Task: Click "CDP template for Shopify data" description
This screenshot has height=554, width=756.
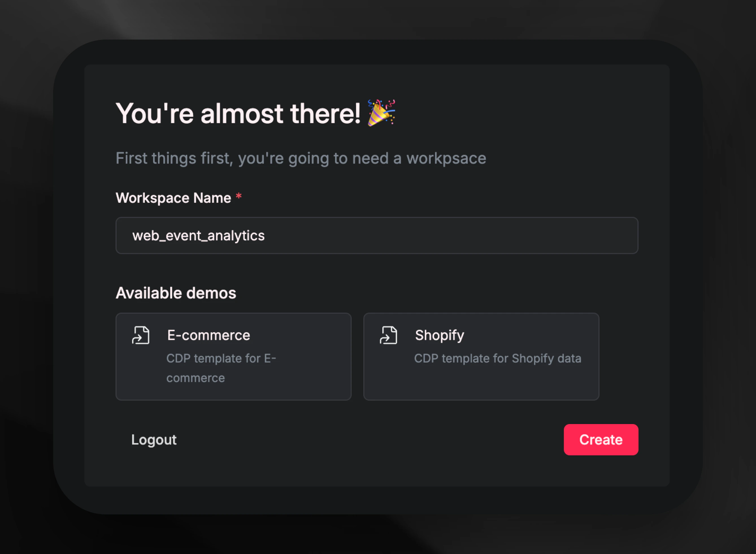Action: click(498, 358)
